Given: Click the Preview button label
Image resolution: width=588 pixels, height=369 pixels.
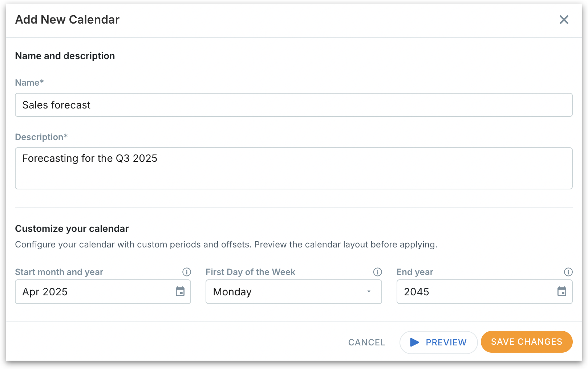Looking at the screenshot, I should click(446, 342).
